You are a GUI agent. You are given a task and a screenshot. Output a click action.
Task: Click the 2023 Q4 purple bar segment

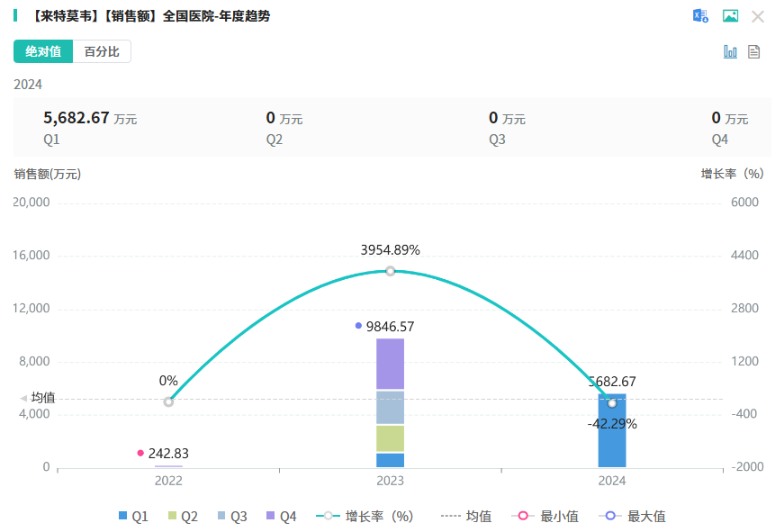[x=390, y=364]
